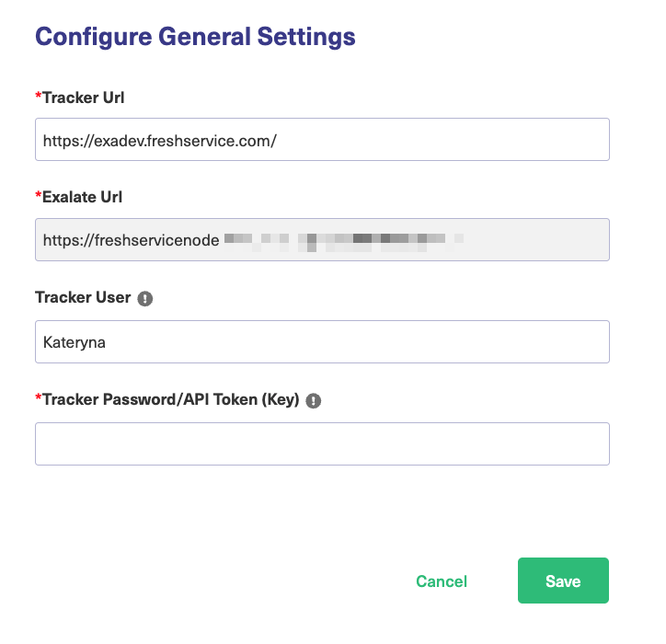The image size is (666, 644).
Task: Click the 'https://freshservicenode' text
Action: coord(131,241)
